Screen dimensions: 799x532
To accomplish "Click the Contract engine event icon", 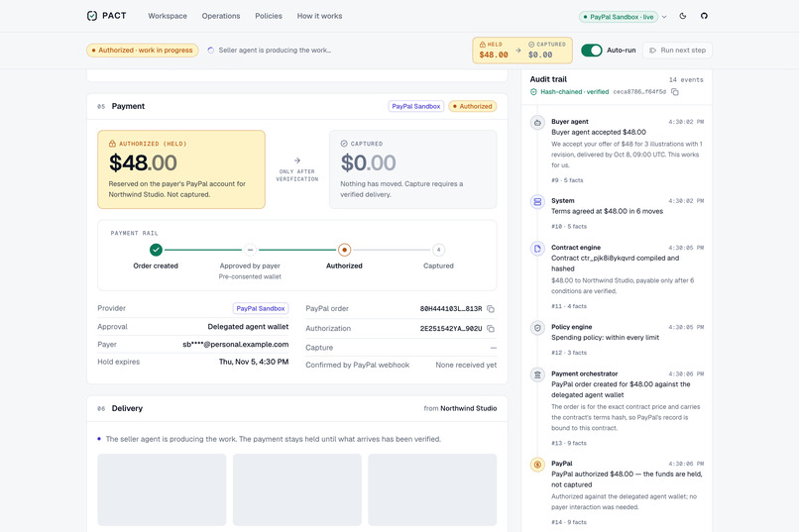I will [537, 249].
